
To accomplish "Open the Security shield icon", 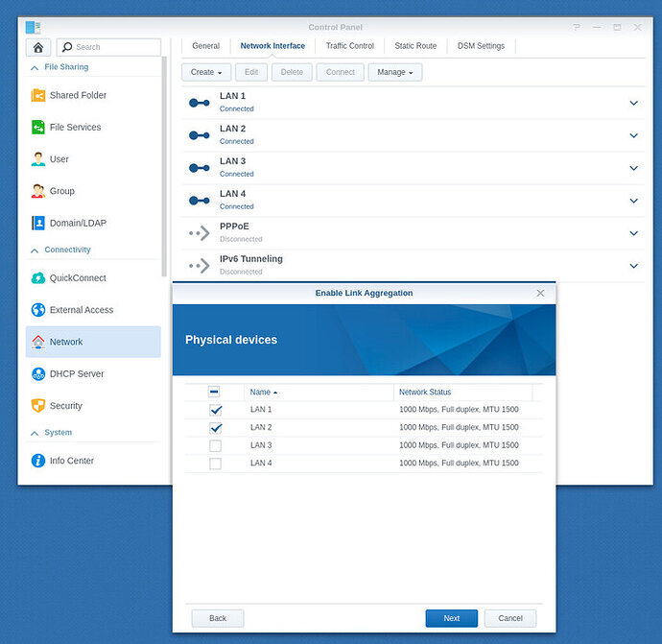I will [38, 406].
